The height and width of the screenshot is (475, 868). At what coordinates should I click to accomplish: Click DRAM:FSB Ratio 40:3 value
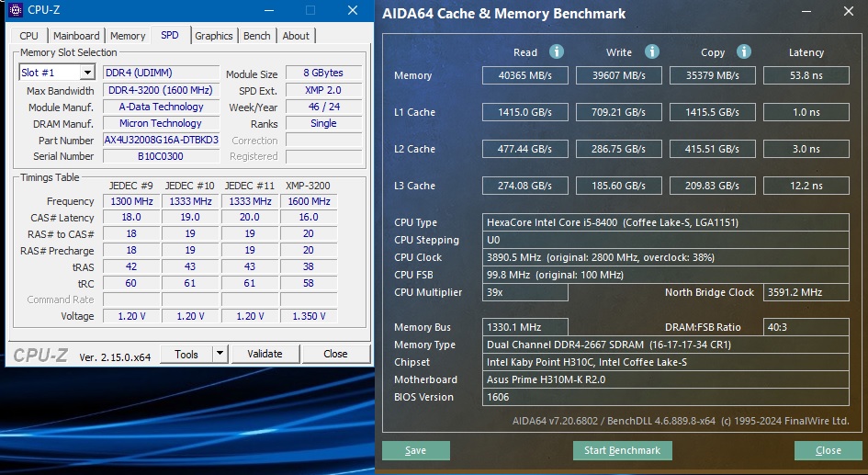(x=806, y=327)
